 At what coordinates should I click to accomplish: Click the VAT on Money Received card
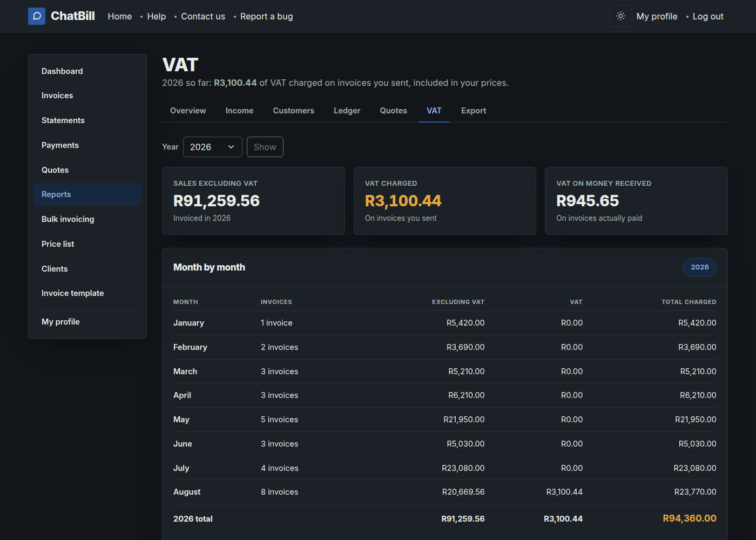[636, 201]
